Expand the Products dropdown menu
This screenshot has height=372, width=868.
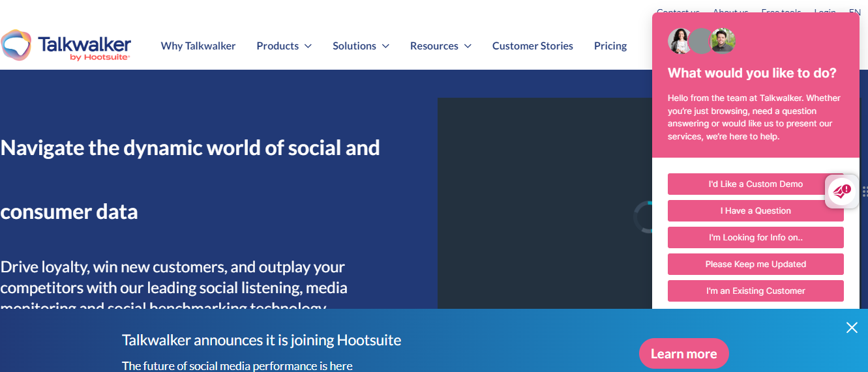[284, 46]
